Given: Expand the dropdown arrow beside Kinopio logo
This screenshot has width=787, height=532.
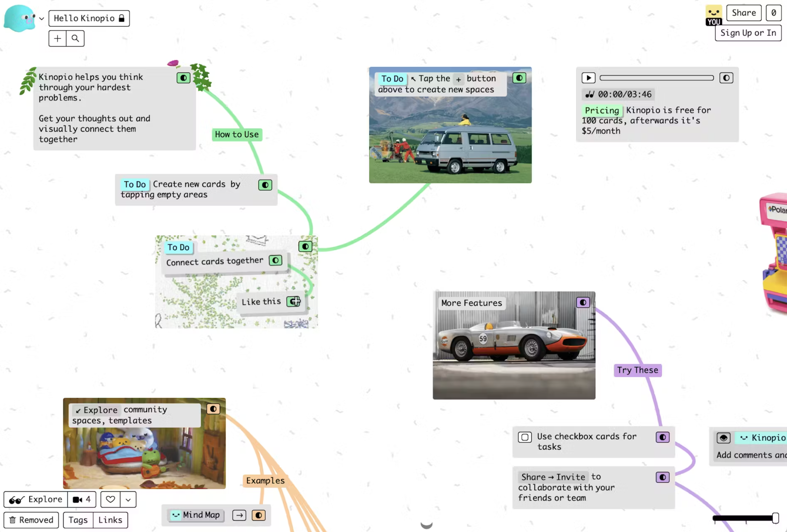Looking at the screenshot, I should 42,19.
